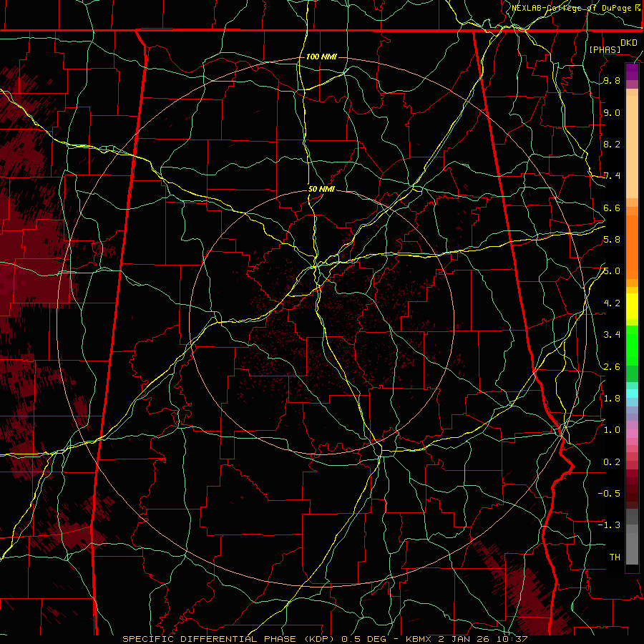Click the 9.8 value on the color scale
The width and height of the screenshot is (644, 644).
(x=612, y=81)
